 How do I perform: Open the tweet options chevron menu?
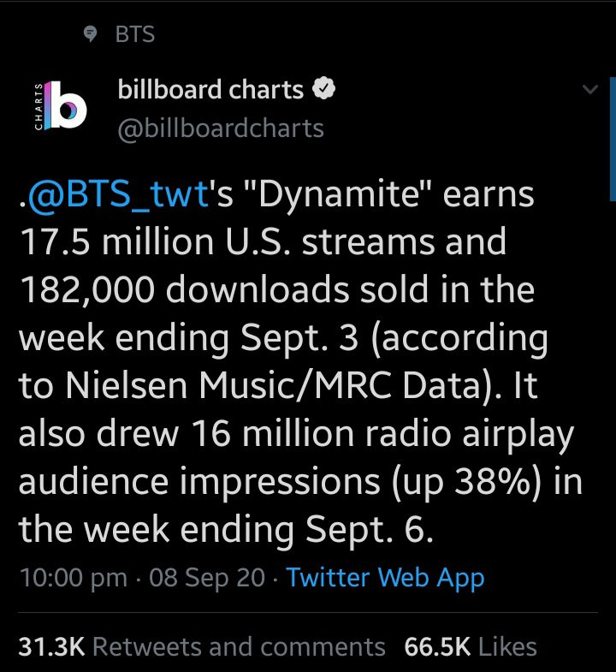tap(590, 90)
